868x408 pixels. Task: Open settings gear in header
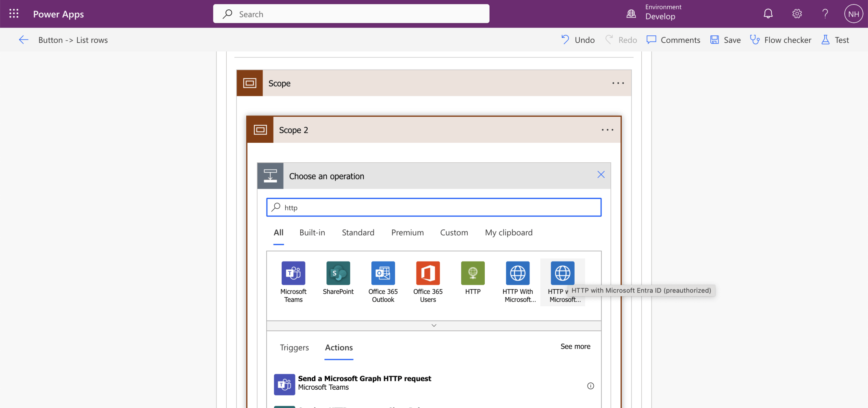pos(797,14)
